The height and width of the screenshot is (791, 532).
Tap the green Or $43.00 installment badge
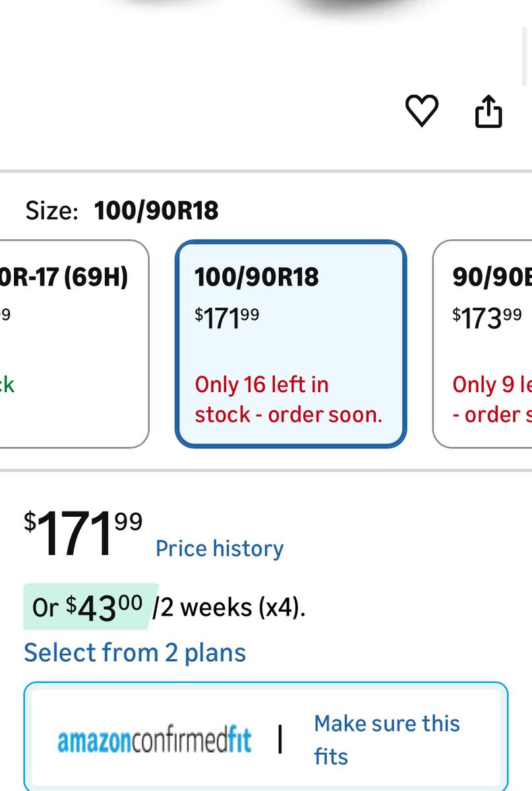89,606
